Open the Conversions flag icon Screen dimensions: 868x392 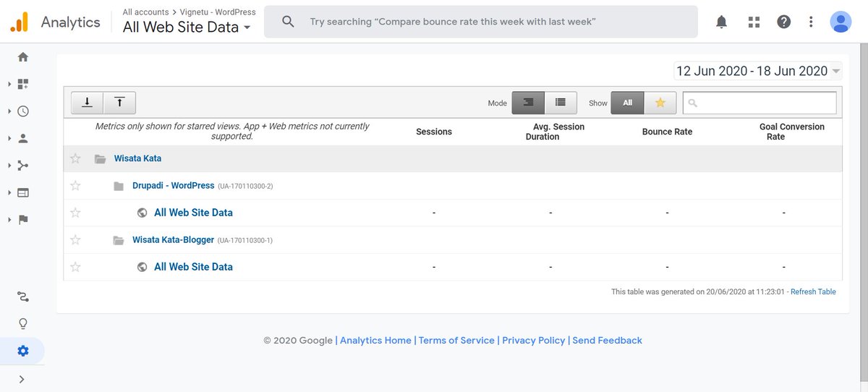coord(23,220)
